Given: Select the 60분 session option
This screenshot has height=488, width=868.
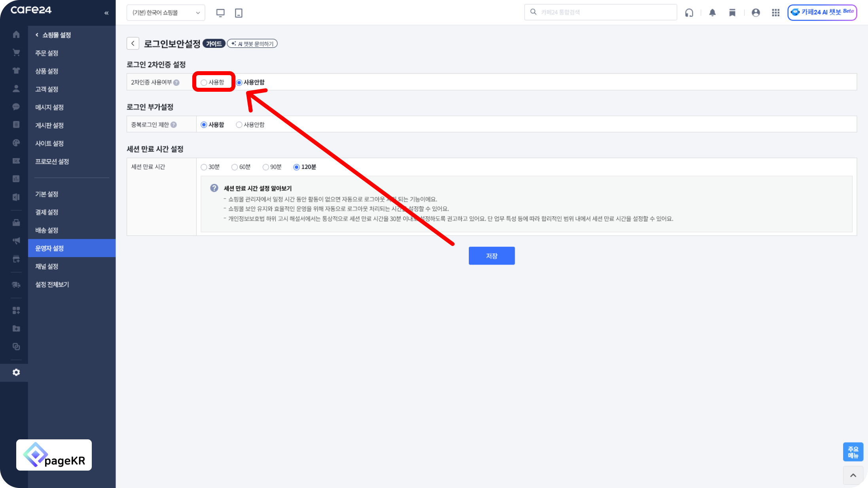Looking at the screenshot, I should pos(235,167).
